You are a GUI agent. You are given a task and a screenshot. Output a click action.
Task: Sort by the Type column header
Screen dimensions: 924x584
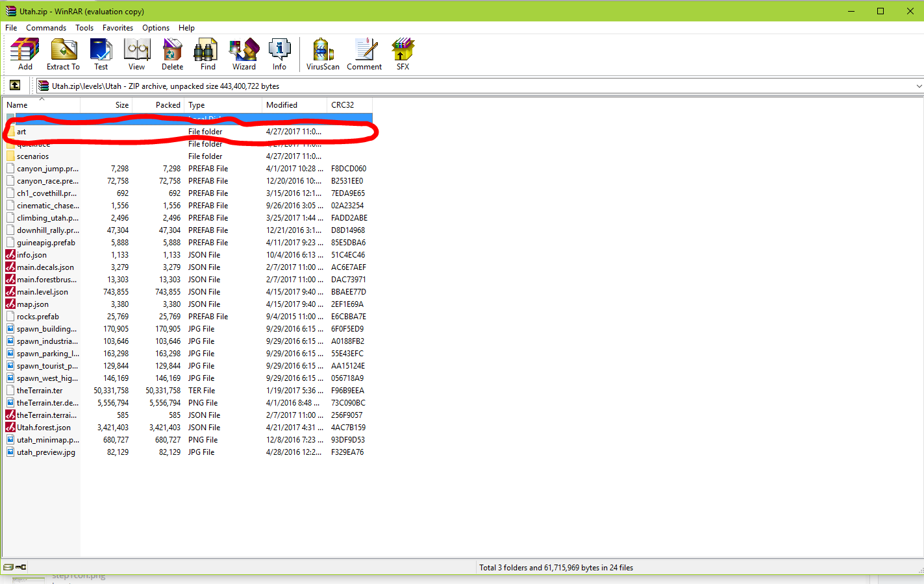[x=223, y=105]
